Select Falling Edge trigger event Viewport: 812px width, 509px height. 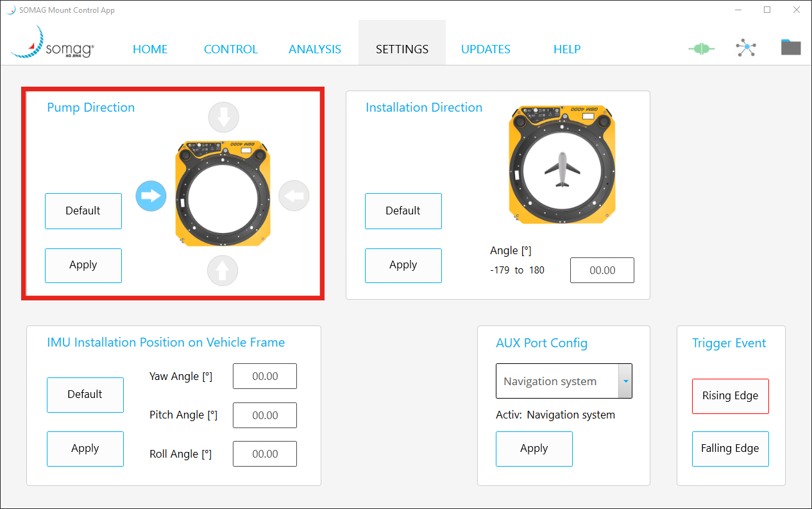pos(730,449)
